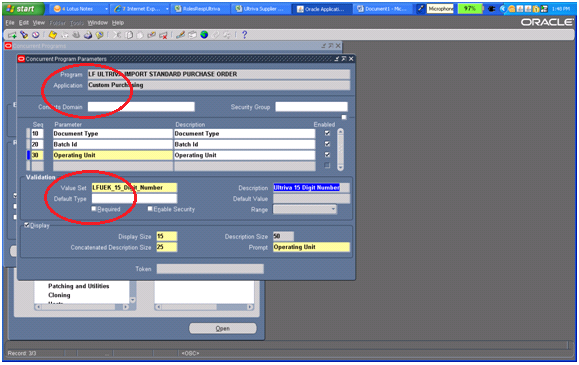579x365 pixels.
Task: Open the Edit menu
Action: (24, 23)
